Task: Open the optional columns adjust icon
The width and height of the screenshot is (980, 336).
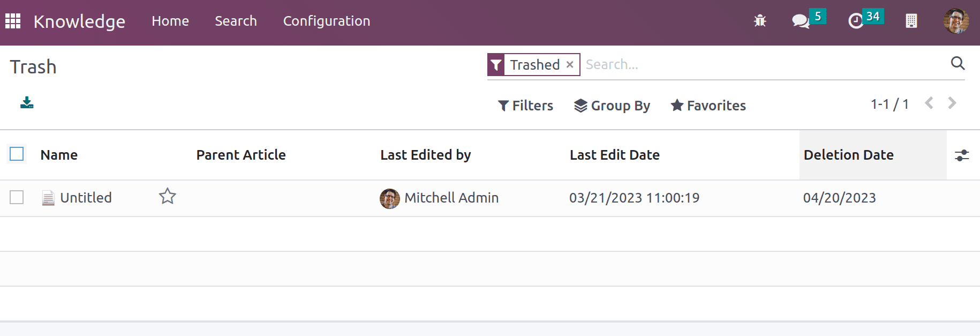Action: [962, 155]
